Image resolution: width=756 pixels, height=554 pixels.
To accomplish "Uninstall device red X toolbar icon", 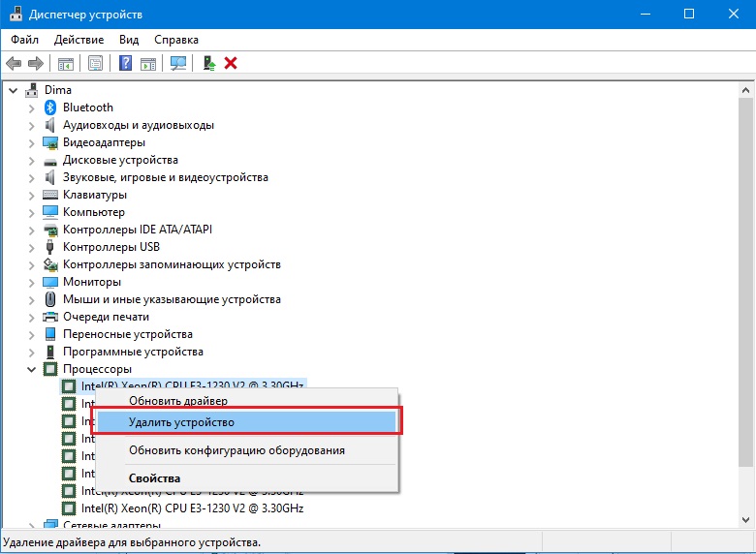I will [231, 63].
